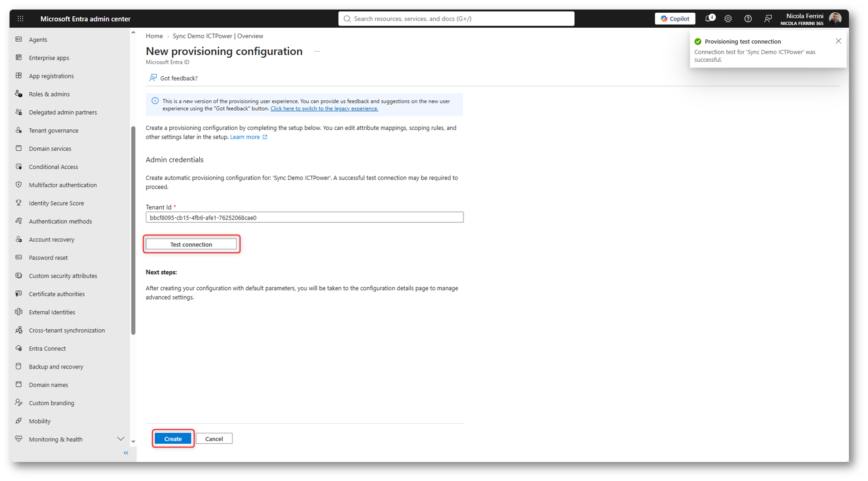Image resolution: width=868 pixels, height=481 pixels.
Task: Click the feedback icon in top bar
Action: coord(768,19)
